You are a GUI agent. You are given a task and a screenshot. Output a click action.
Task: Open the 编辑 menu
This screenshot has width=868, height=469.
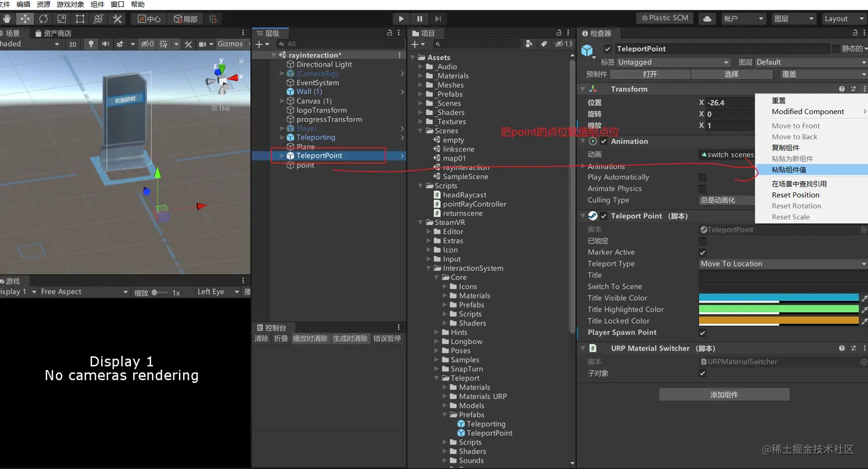(x=24, y=5)
